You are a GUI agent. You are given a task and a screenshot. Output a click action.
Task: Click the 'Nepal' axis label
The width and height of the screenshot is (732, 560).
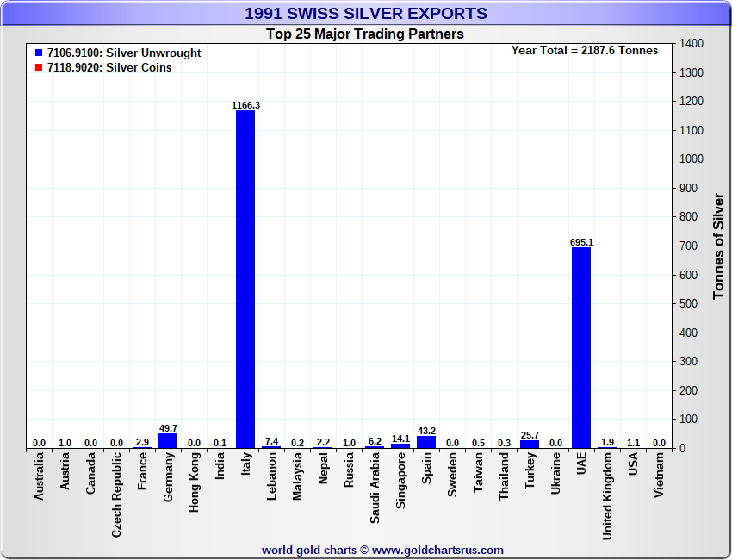point(323,469)
